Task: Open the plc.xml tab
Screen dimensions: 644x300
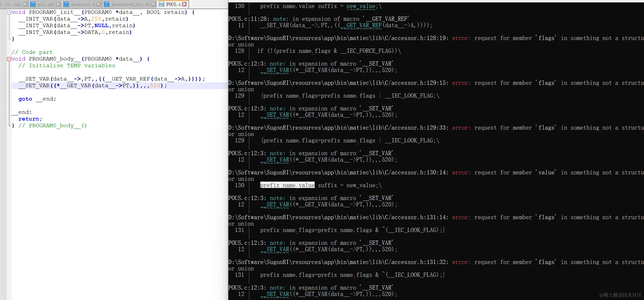Action: point(46,4)
